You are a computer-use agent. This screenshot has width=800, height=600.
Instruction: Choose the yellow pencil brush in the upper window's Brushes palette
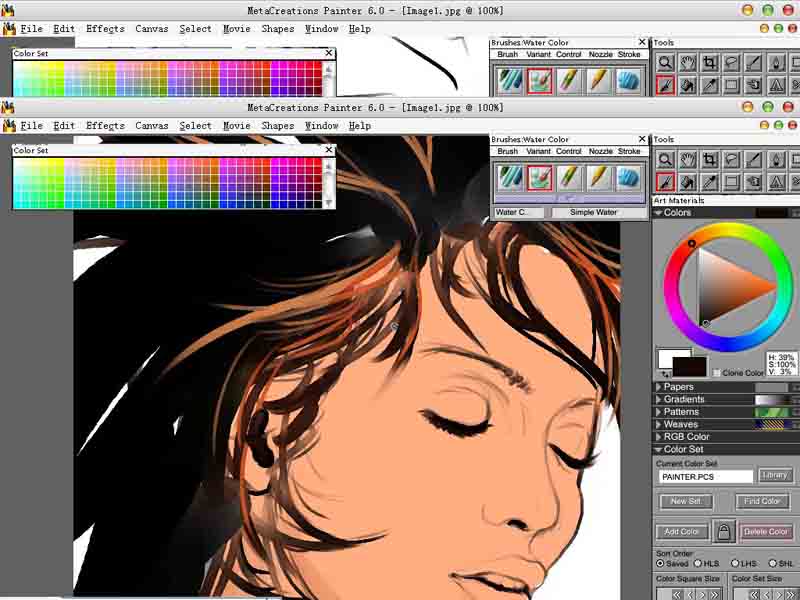pyautogui.click(x=598, y=81)
